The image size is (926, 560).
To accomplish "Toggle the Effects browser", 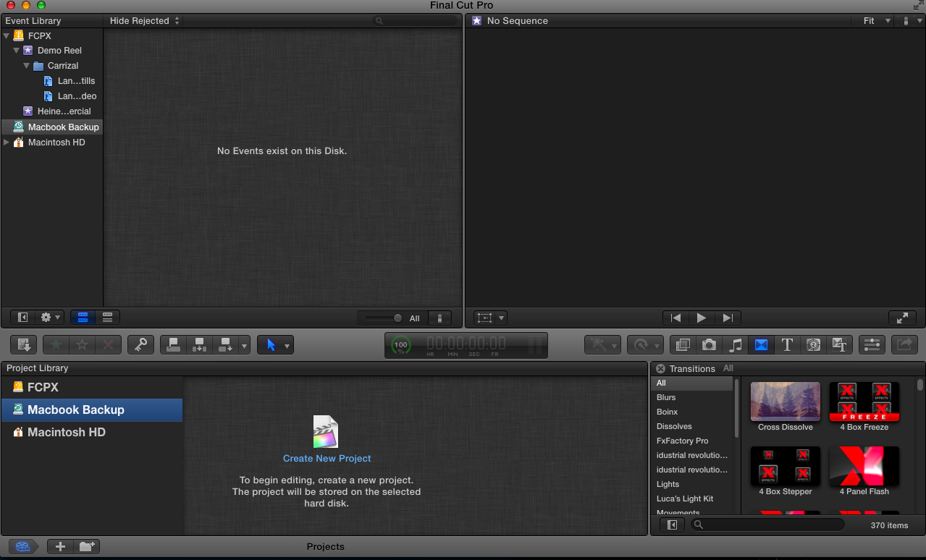I will click(x=683, y=345).
